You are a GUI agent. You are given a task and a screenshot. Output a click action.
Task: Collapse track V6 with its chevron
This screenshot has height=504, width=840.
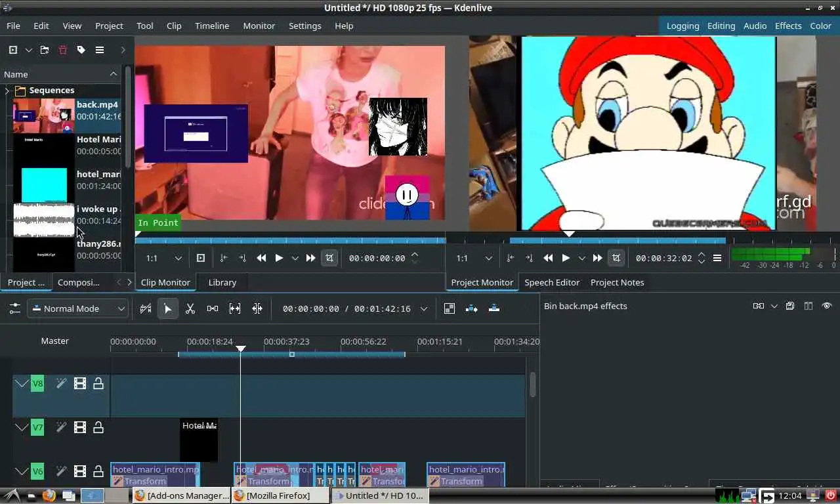[x=22, y=471]
